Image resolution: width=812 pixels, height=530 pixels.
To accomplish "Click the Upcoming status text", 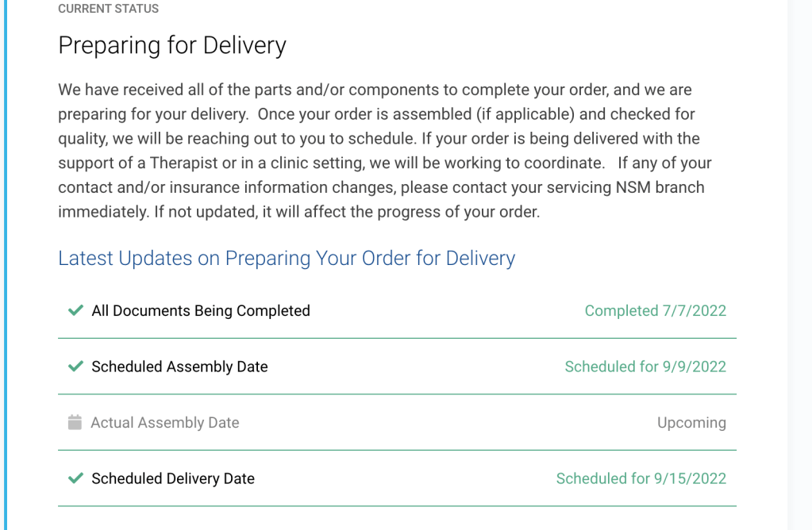I will (x=691, y=423).
